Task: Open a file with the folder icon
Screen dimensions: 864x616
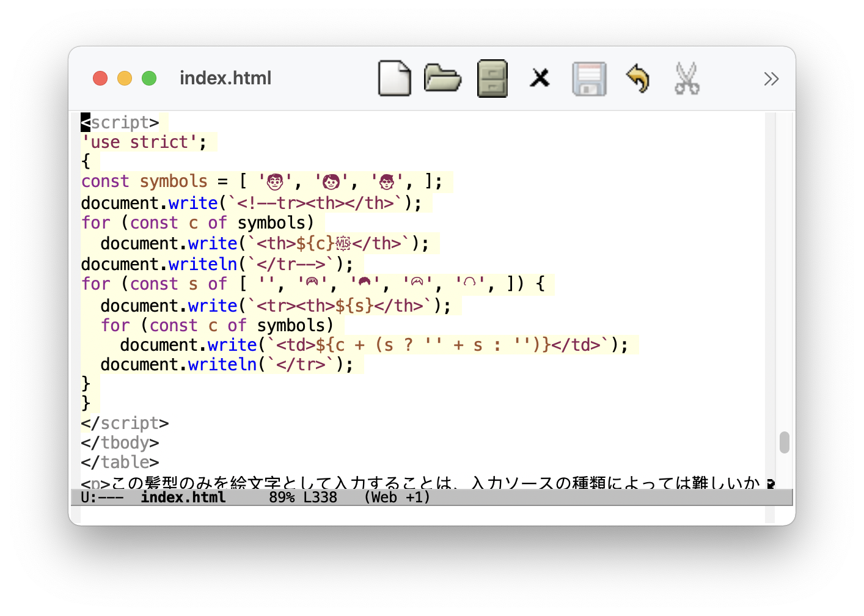Action: click(442, 78)
